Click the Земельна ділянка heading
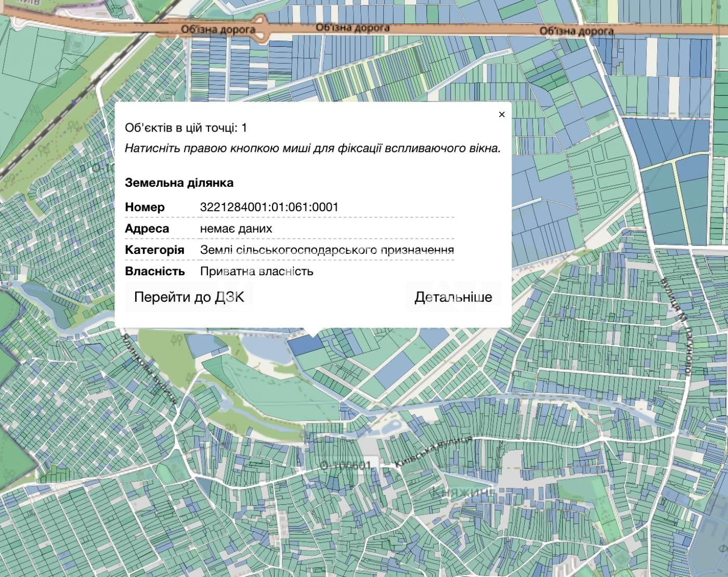Viewport: 728px width, 577px height. click(179, 183)
